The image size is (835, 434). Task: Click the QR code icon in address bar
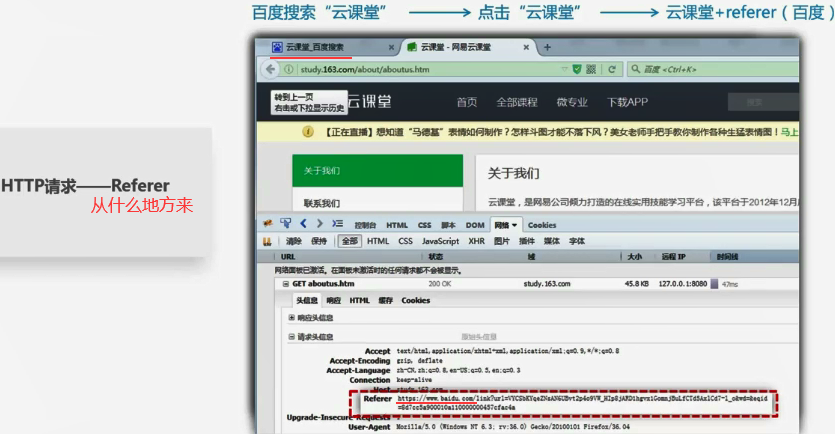(591, 69)
